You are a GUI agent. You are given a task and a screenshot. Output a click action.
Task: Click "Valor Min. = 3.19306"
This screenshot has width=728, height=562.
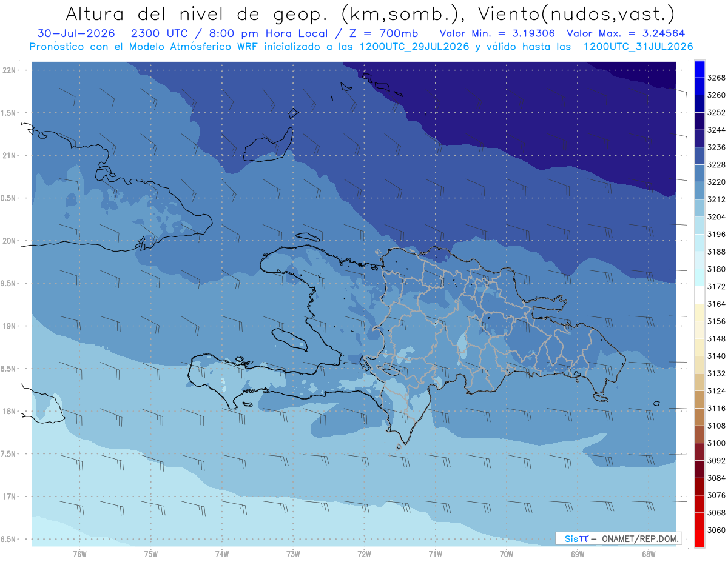pyautogui.click(x=497, y=33)
